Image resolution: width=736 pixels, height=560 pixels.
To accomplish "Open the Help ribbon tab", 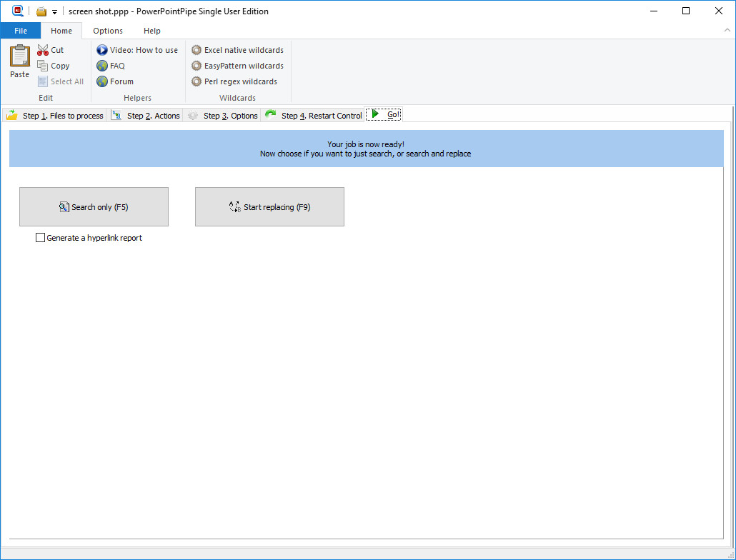I will [x=151, y=31].
